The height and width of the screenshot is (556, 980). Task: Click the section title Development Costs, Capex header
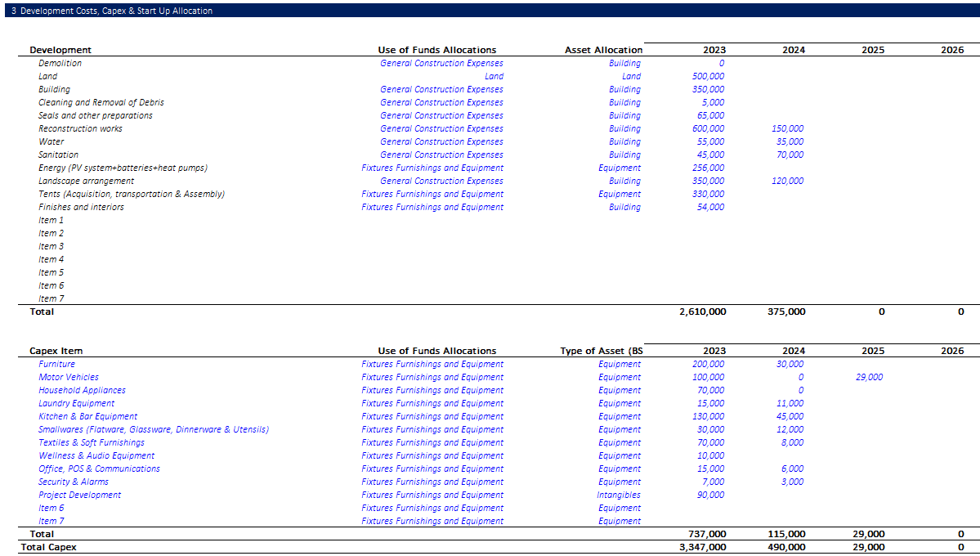tap(112, 11)
